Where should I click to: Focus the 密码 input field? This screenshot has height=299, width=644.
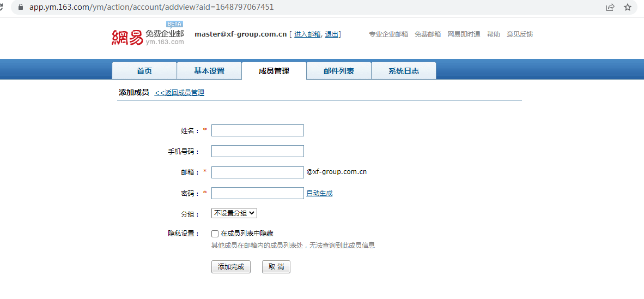pyautogui.click(x=258, y=193)
